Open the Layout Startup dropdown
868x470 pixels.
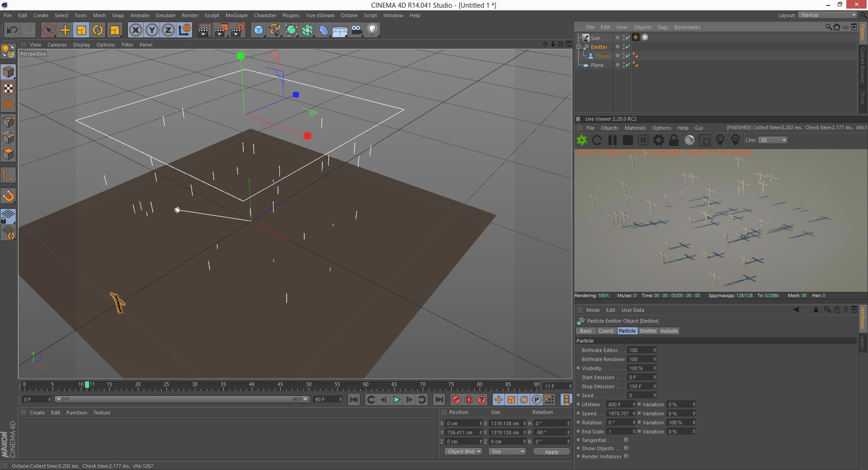pos(827,15)
